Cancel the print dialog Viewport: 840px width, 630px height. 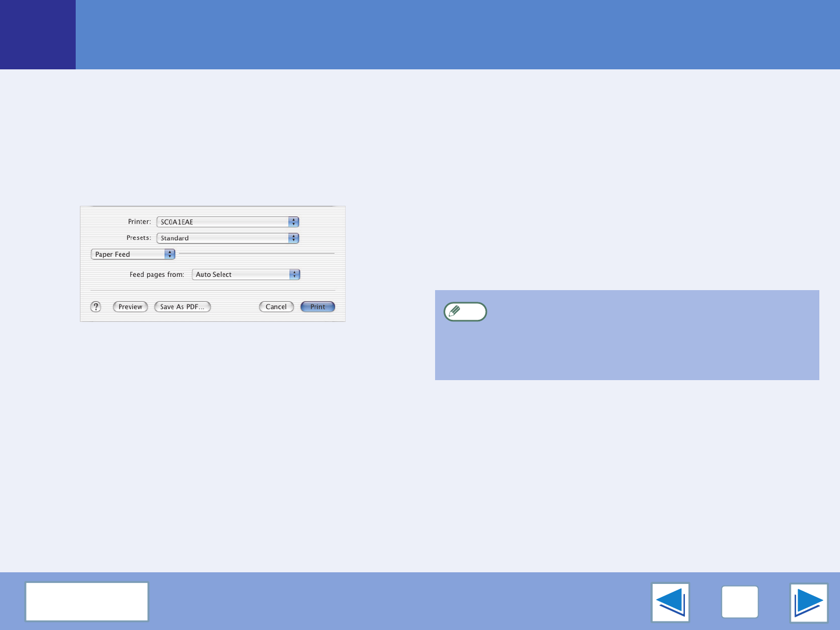tap(276, 307)
